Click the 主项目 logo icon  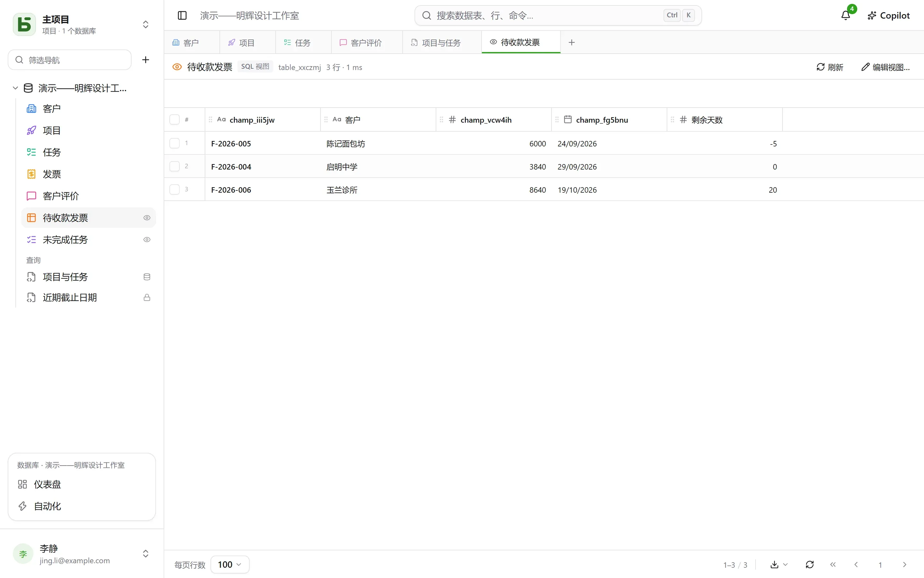(x=24, y=24)
